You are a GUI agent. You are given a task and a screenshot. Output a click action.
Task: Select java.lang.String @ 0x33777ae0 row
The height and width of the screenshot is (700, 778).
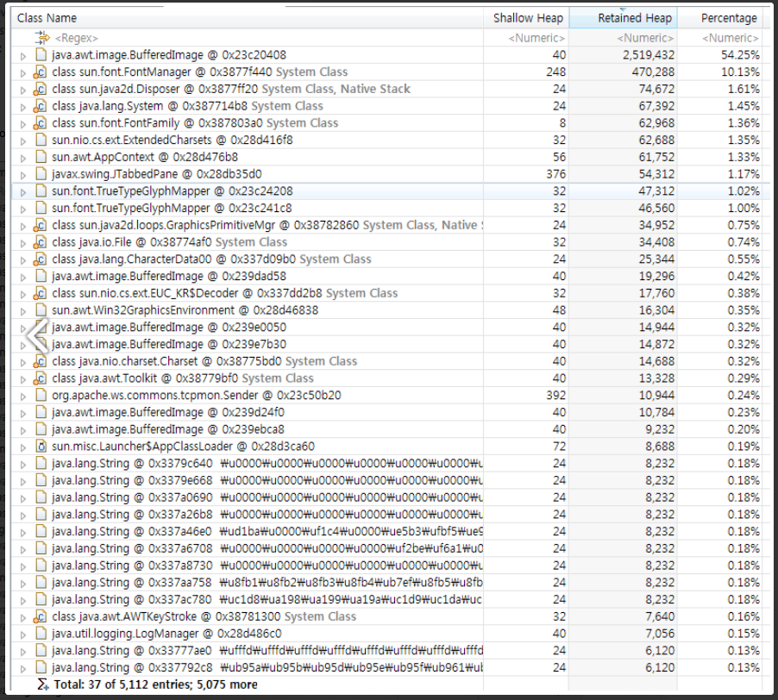[x=390, y=650]
